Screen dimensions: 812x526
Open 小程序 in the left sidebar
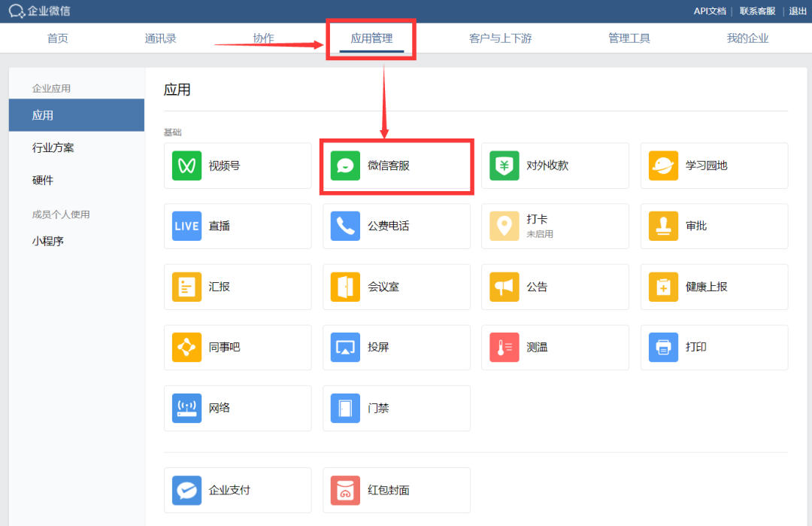(48, 241)
